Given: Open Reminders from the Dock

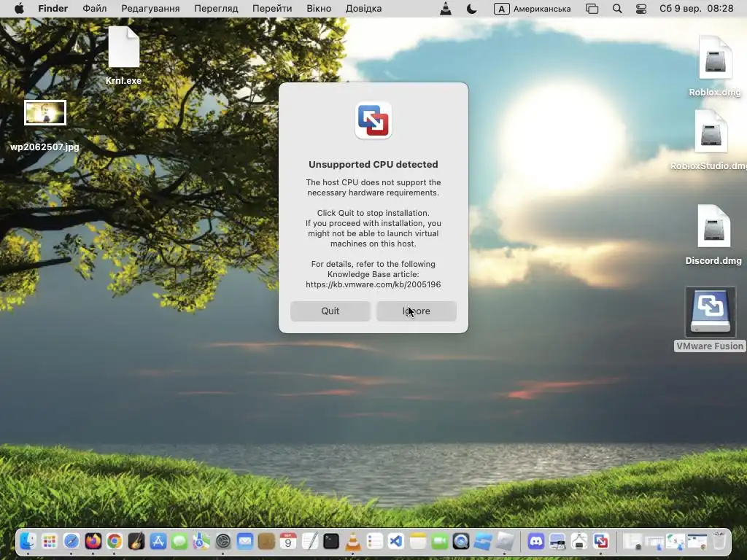Looking at the screenshot, I should click(374, 542).
